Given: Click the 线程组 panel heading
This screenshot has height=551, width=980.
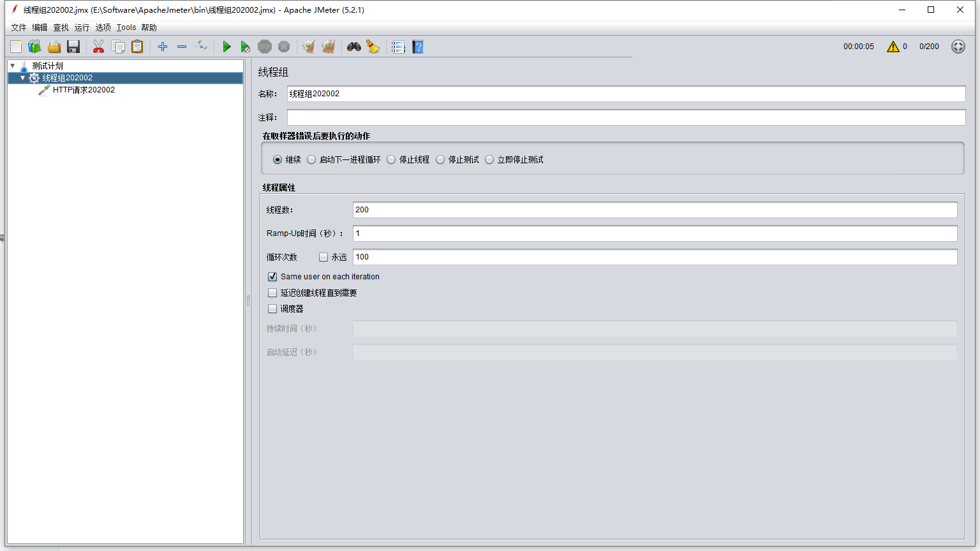Looking at the screenshot, I should [273, 73].
